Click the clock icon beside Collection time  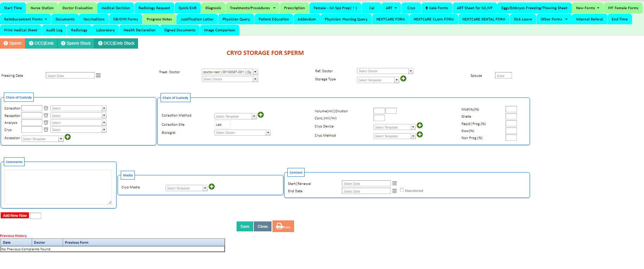[x=46, y=108]
